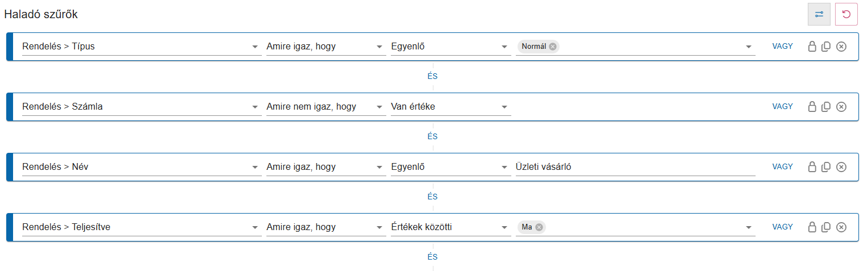Screen dimensions: 868x271
Task: Remove the Ma chip from date value
Action: click(539, 227)
